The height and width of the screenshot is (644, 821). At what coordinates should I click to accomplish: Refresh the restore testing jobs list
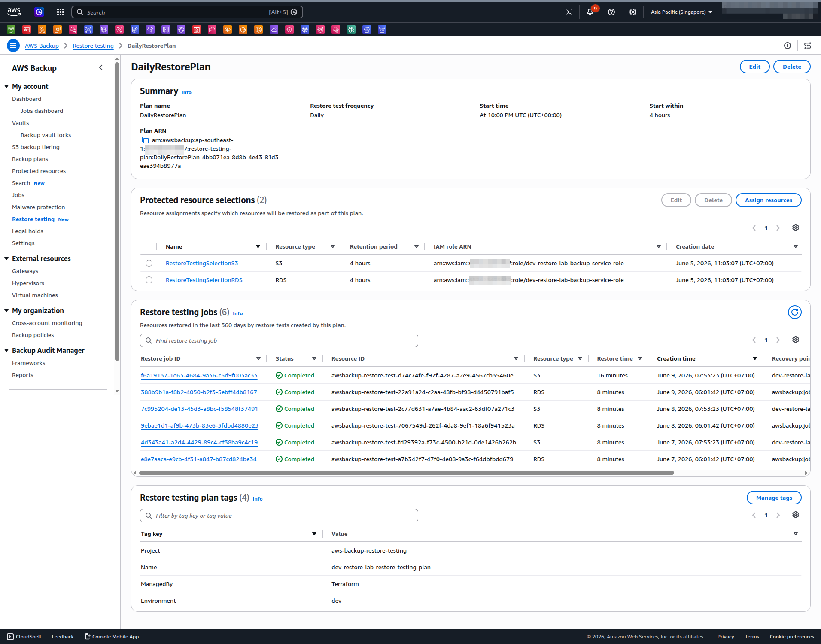(x=795, y=312)
